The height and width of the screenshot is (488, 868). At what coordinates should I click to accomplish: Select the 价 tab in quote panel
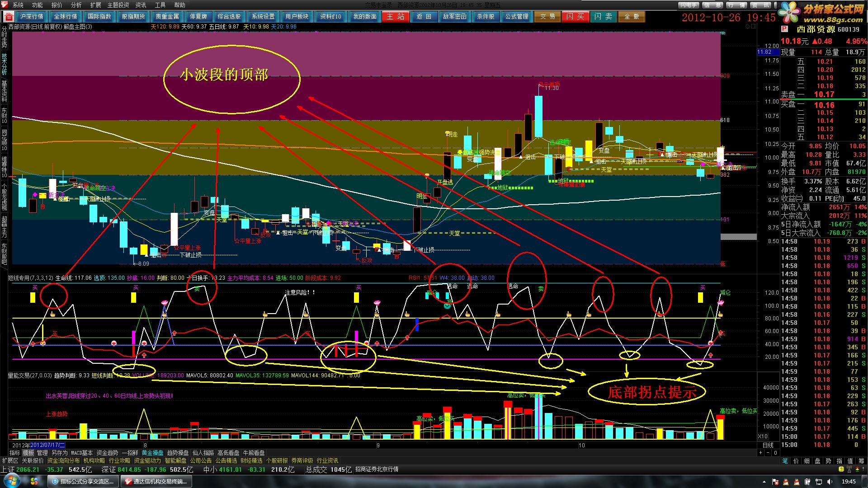[x=796, y=461]
